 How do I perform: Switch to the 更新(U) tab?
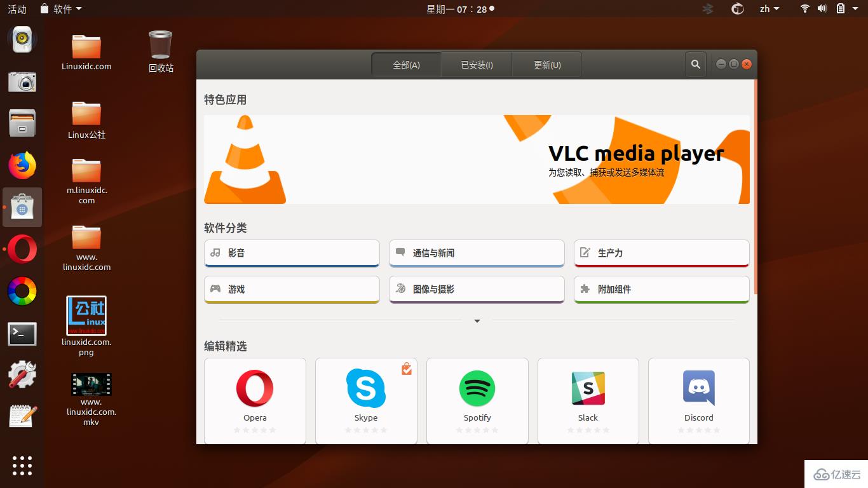pos(546,65)
